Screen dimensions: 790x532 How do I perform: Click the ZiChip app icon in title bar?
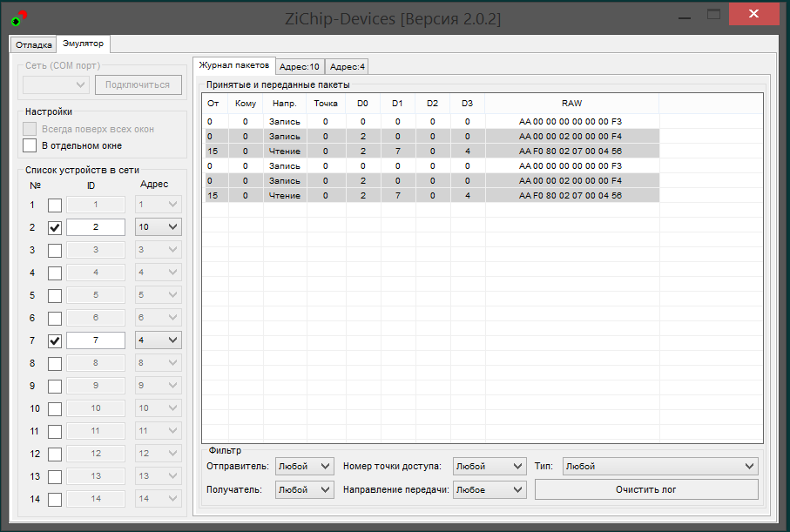tap(18, 17)
